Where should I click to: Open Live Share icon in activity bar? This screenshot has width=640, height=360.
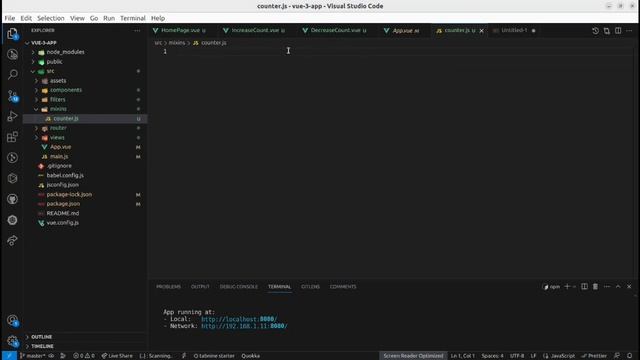(12, 240)
